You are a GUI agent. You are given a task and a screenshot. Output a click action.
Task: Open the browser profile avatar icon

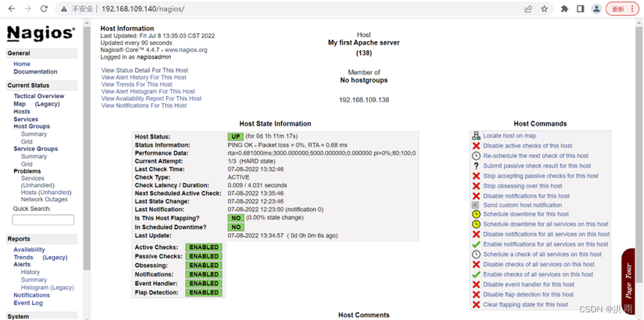tap(596, 8)
